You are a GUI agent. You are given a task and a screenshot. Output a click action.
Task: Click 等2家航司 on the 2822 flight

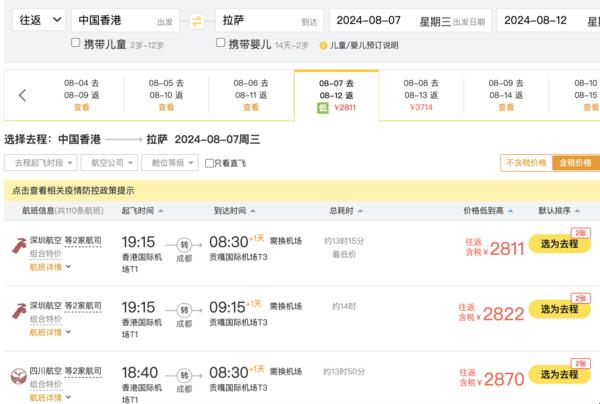tap(83, 306)
